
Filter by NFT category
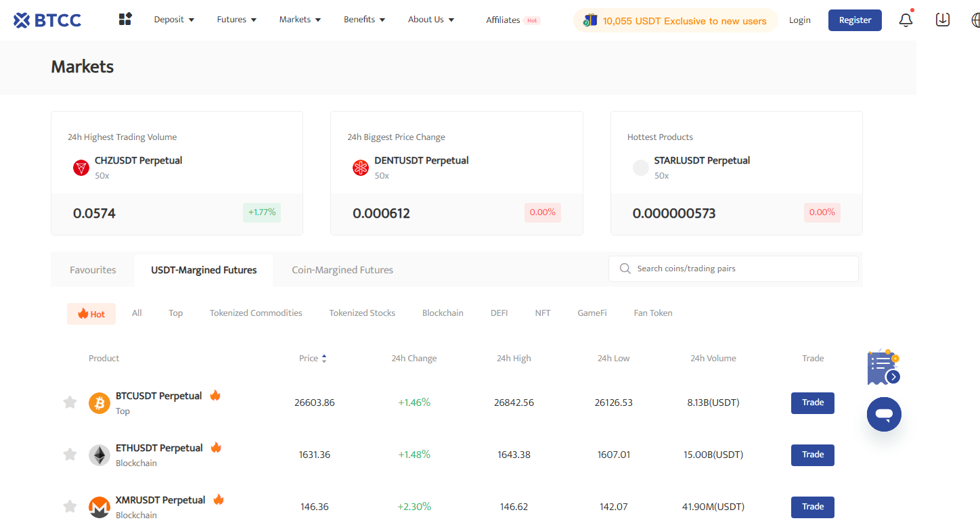[543, 313]
